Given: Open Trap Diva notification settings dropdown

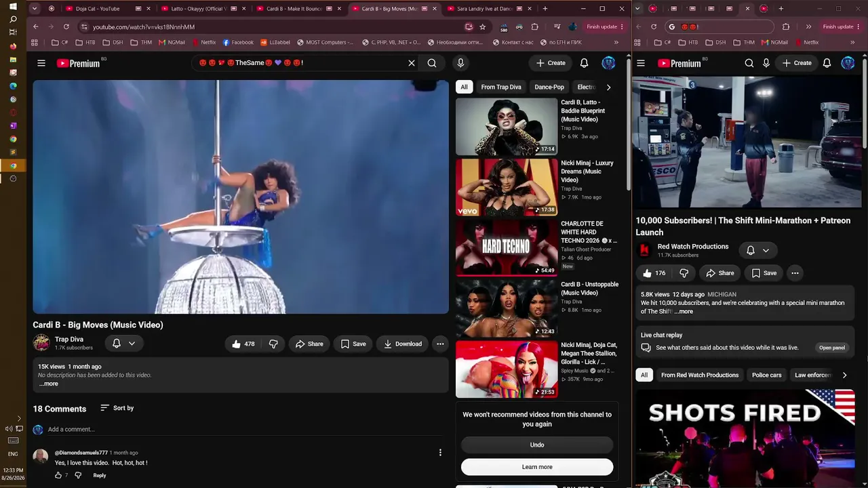Looking at the screenshot, I should pos(123,344).
